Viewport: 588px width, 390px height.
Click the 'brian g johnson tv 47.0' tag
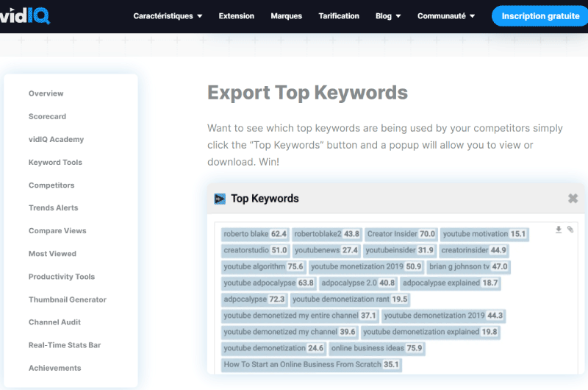pos(468,266)
